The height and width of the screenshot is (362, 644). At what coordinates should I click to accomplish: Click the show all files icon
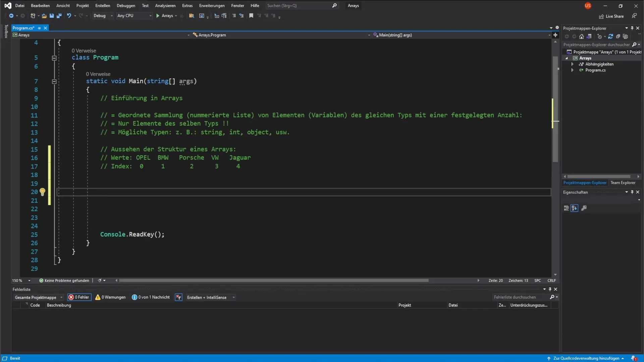(x=625, y=37)
